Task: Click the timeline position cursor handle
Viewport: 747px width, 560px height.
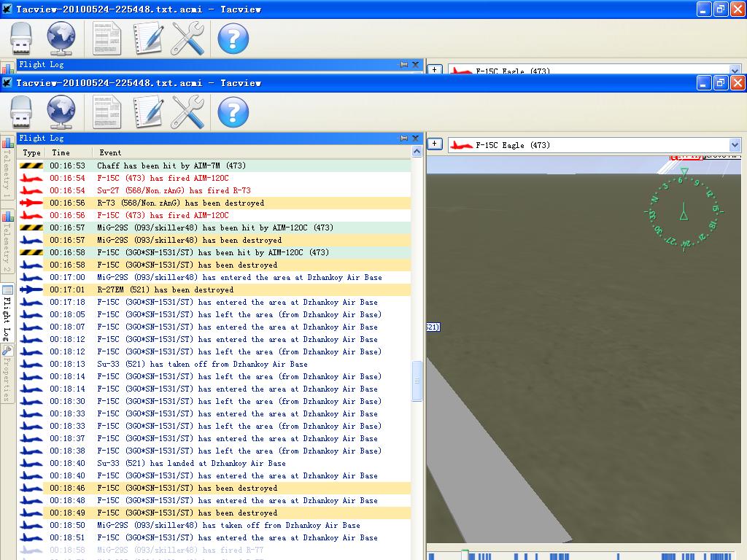Action: point(465,555)
